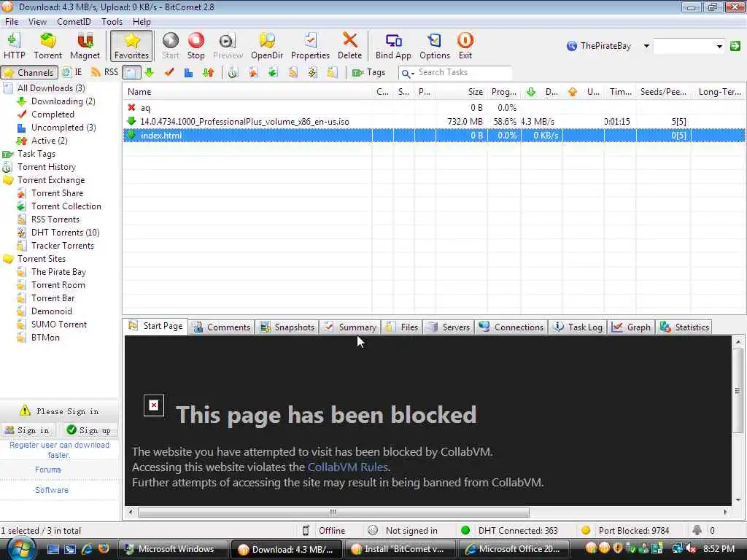
Task: Sort tasks by the Size column header
Action: (461, 92)
